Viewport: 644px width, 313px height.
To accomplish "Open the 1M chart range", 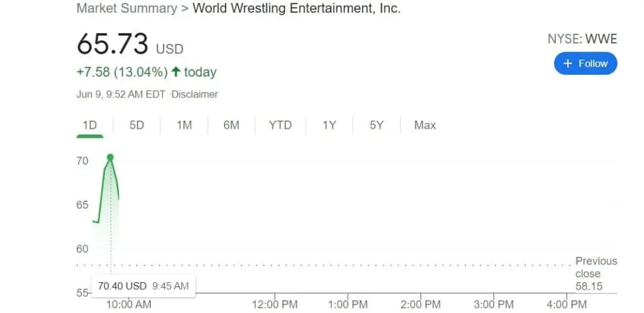I will click(184, 125).
